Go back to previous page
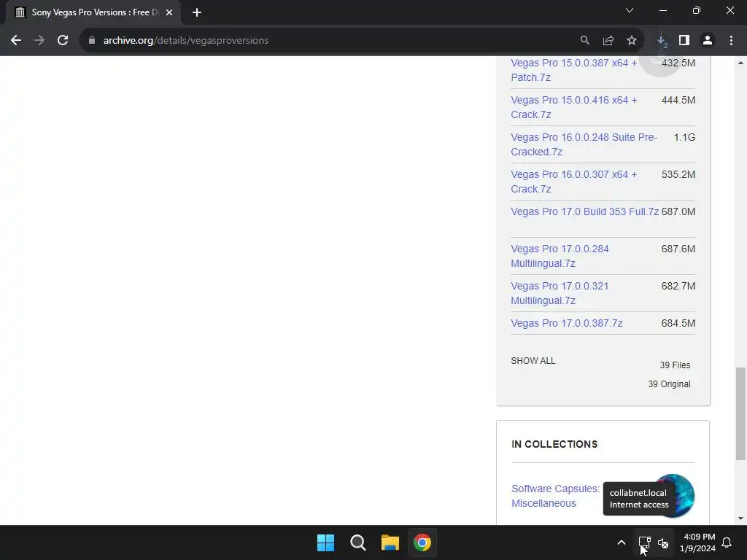 16,41
